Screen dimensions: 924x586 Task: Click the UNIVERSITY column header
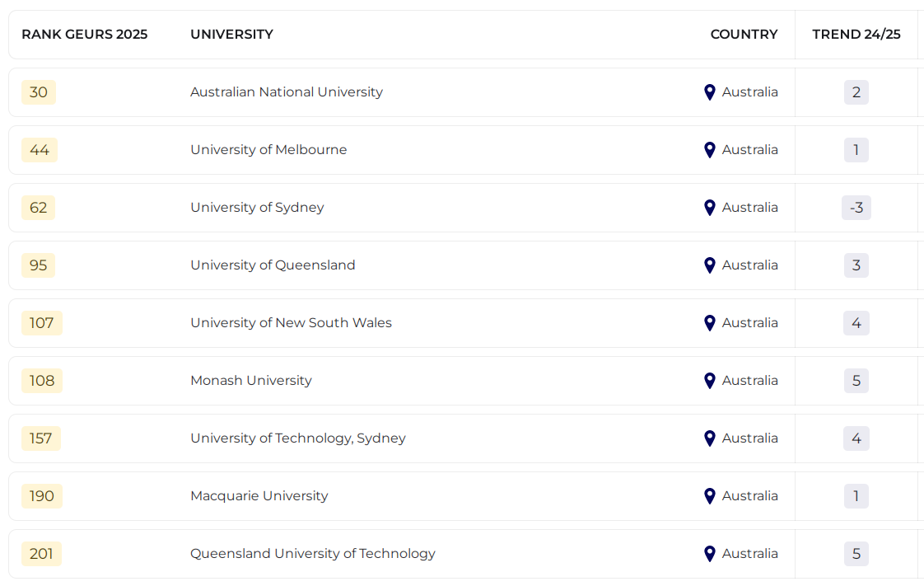click(231, 34)
